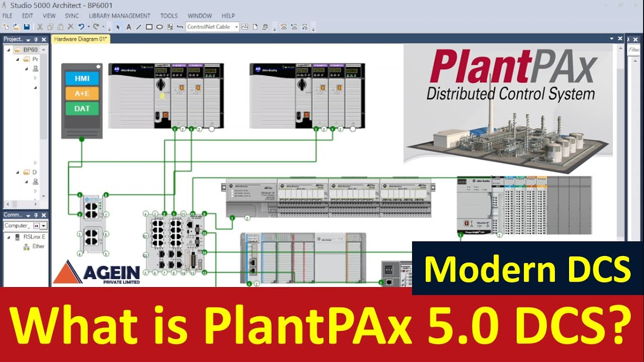Click the Filter field in the right panel
This screenshot has height=362, width=644.
[x=634, y=50]
